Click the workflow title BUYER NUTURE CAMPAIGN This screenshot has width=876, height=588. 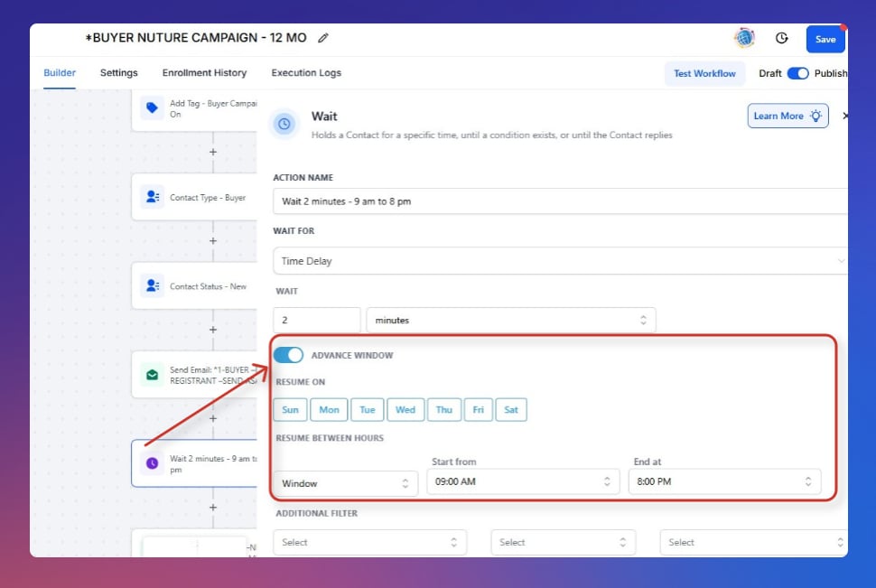coord(196,38)
